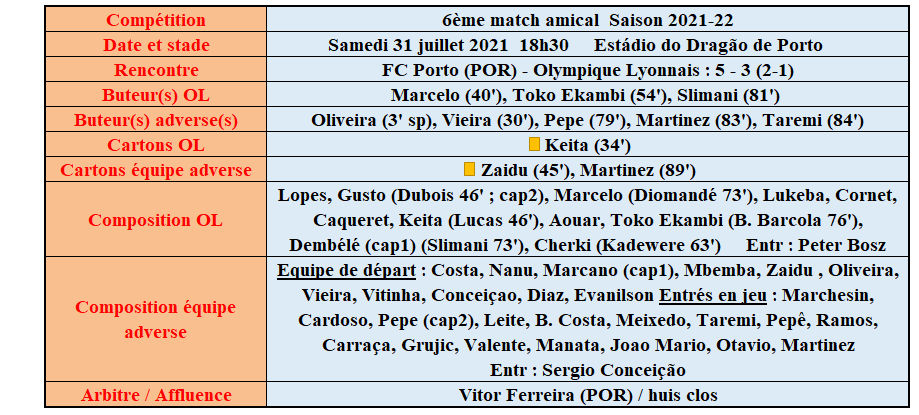Select the referee cell 'Vitor Ferreira (POR)'
Screen dimensions: 919x415
click(538, 396)
